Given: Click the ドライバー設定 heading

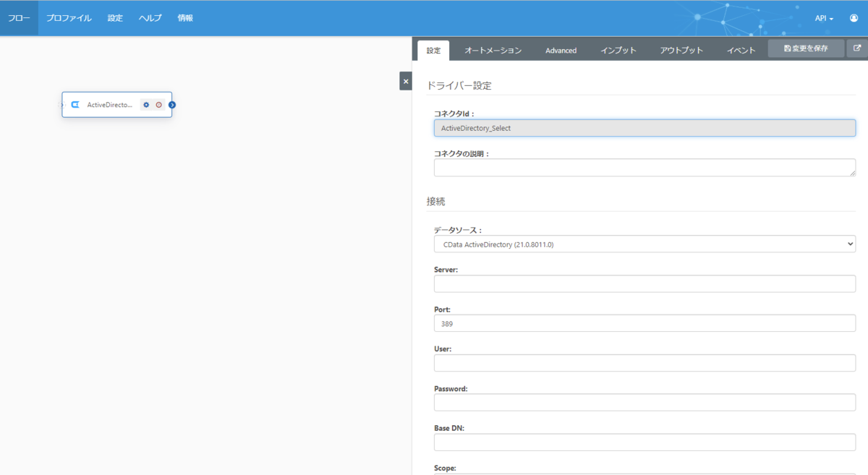Looking at the screenshot, I should (459, 85).
